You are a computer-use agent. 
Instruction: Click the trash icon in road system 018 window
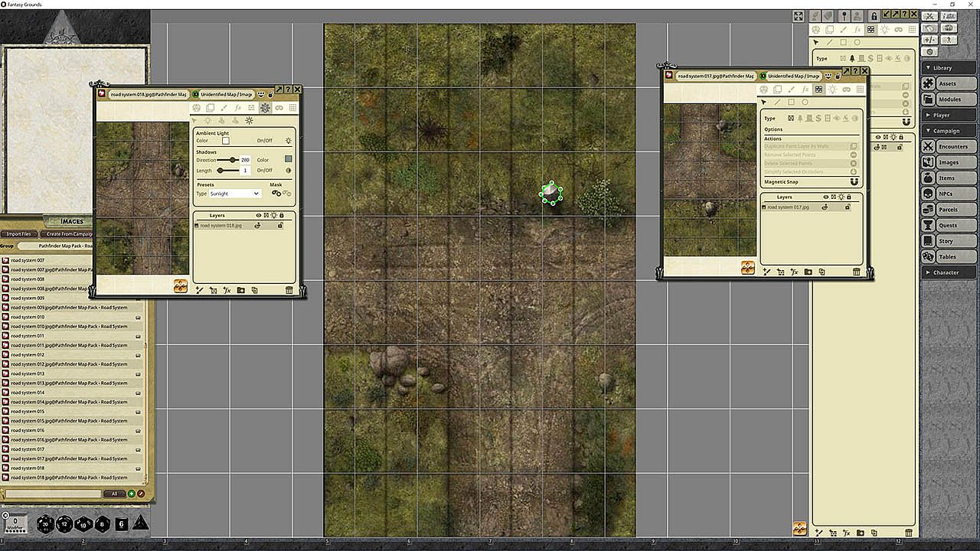point(289,290)
